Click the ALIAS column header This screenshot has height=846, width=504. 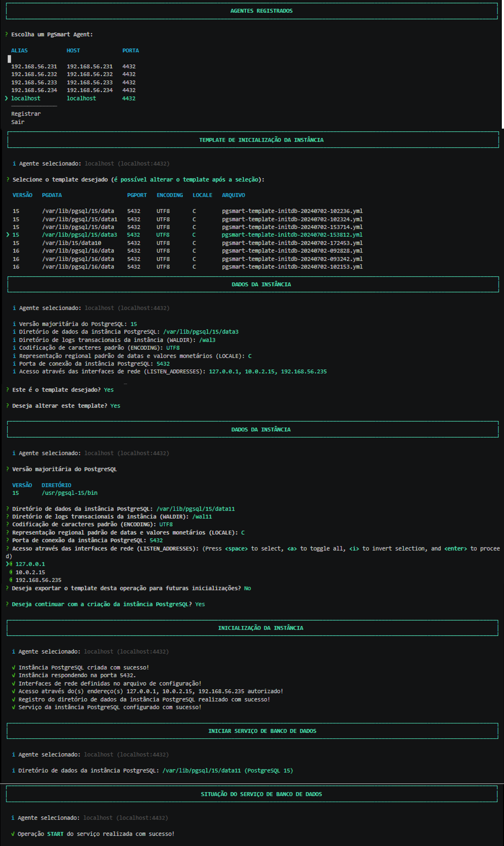[19, 51]
